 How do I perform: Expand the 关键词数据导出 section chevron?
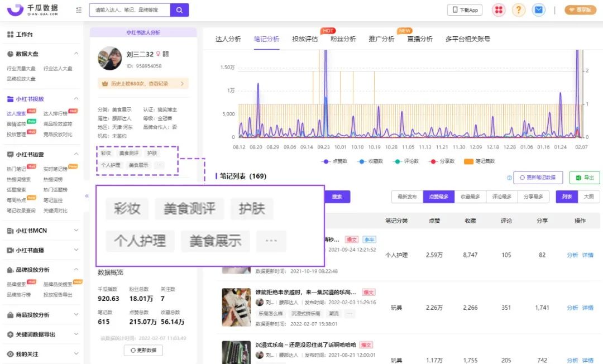(76, 334)
